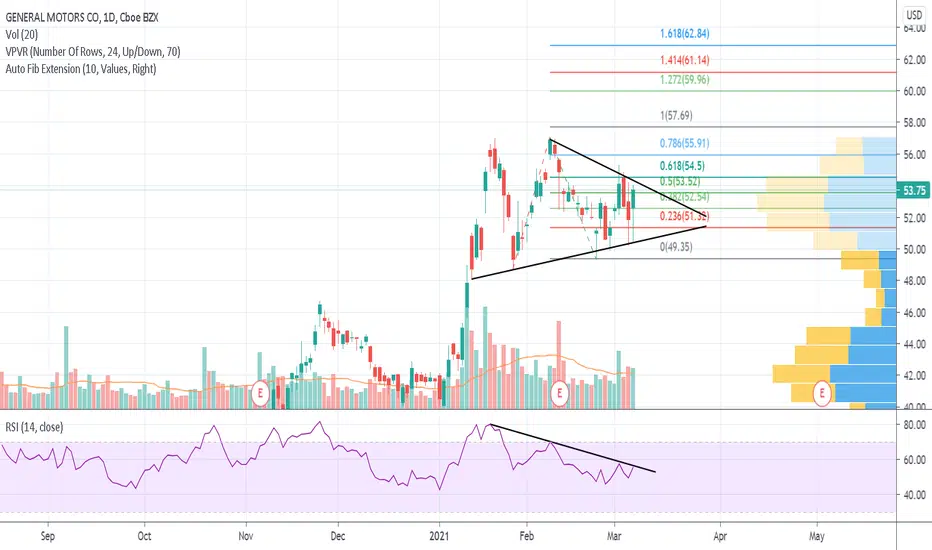Click the future earnings 'E' marker near May
Screen dimensions: 932x550
coord(822,393)
